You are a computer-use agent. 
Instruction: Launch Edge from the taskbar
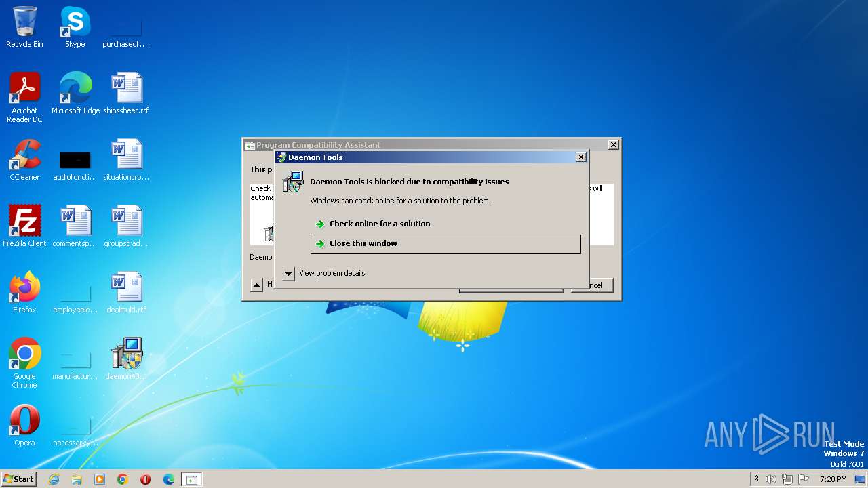169,479
